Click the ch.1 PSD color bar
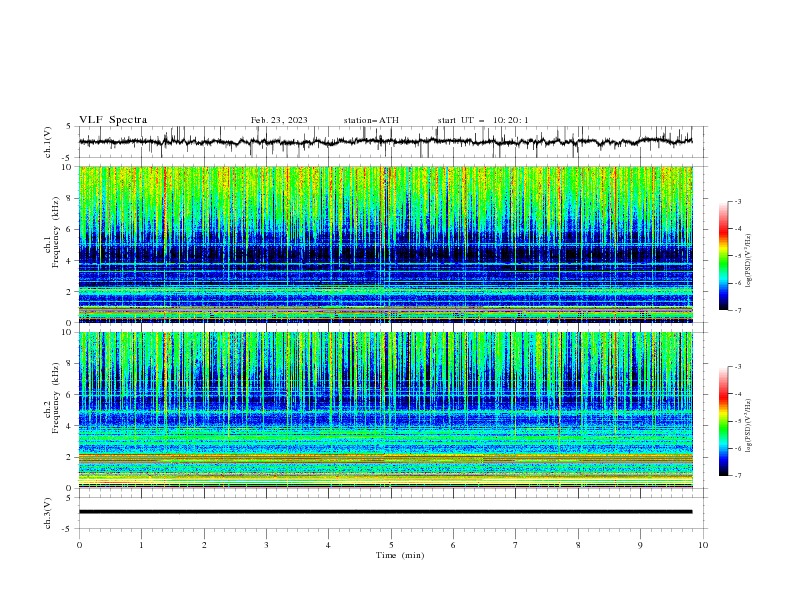The image size is (792, 612). click(x=724, y=256)
